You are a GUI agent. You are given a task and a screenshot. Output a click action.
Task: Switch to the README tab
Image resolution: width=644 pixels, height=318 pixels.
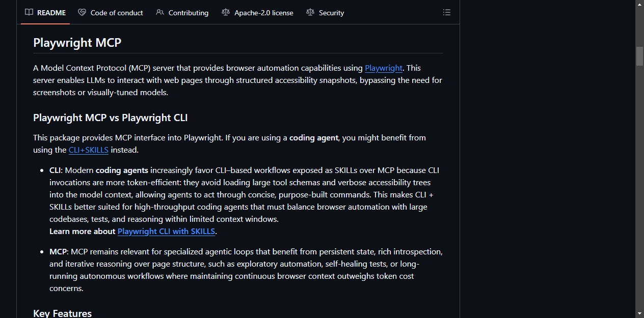click(x=45, y=13)
